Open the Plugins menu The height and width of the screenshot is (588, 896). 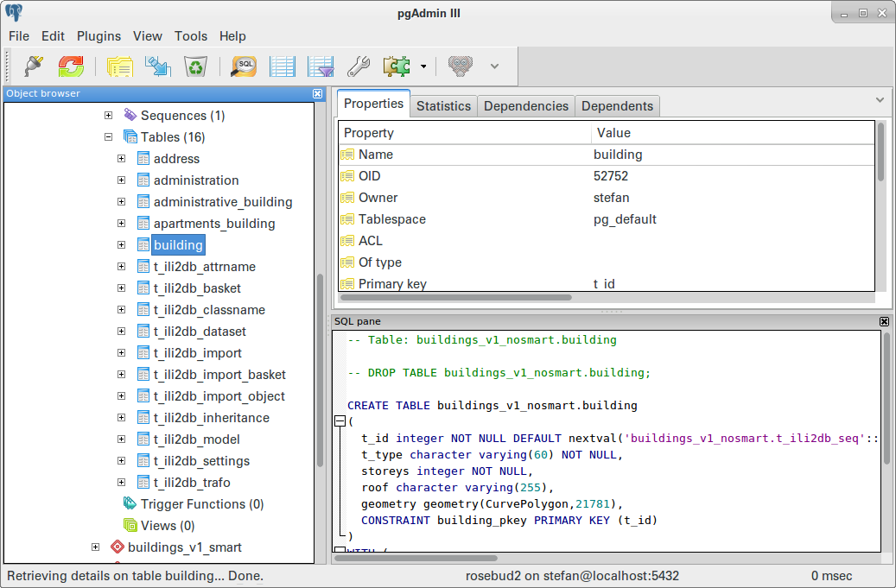click(x=98, y=36)
